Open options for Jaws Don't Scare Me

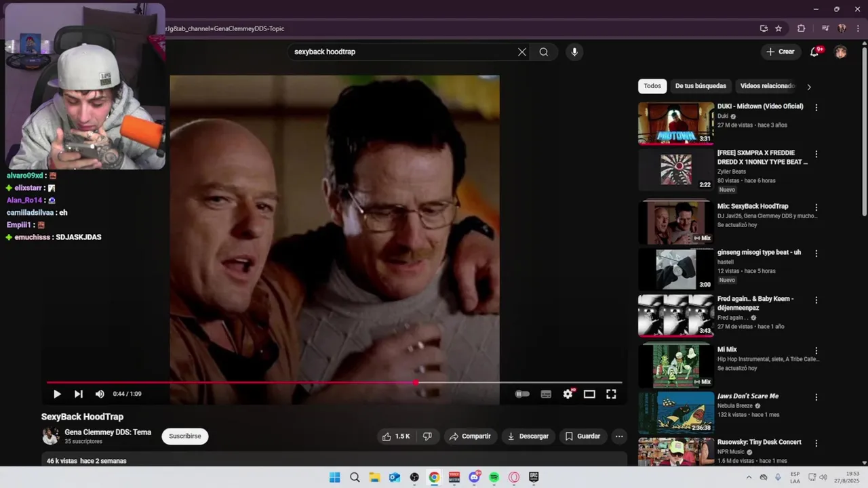[x=816, y=397]
